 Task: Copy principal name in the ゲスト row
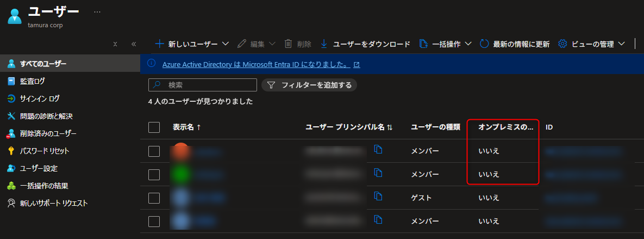click(x=378, y=196)
